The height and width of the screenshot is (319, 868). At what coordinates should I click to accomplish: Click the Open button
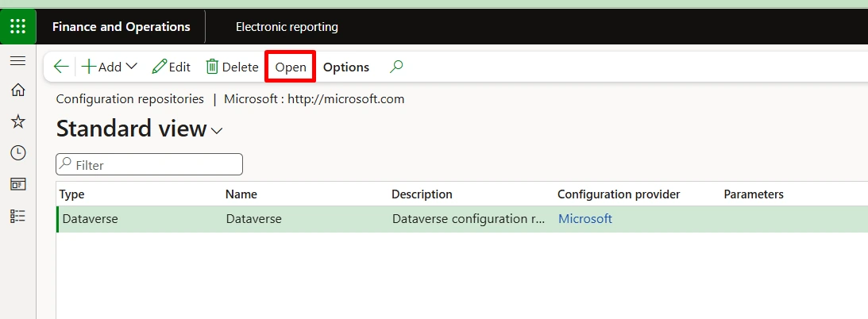(291, 67)
